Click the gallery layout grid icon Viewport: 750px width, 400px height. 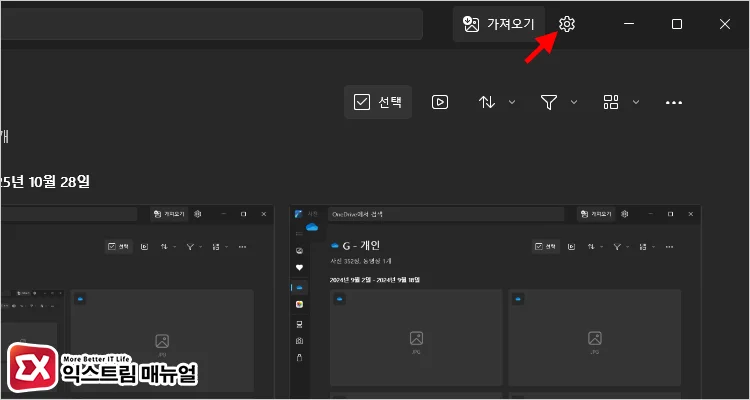[x=611, y=102]
